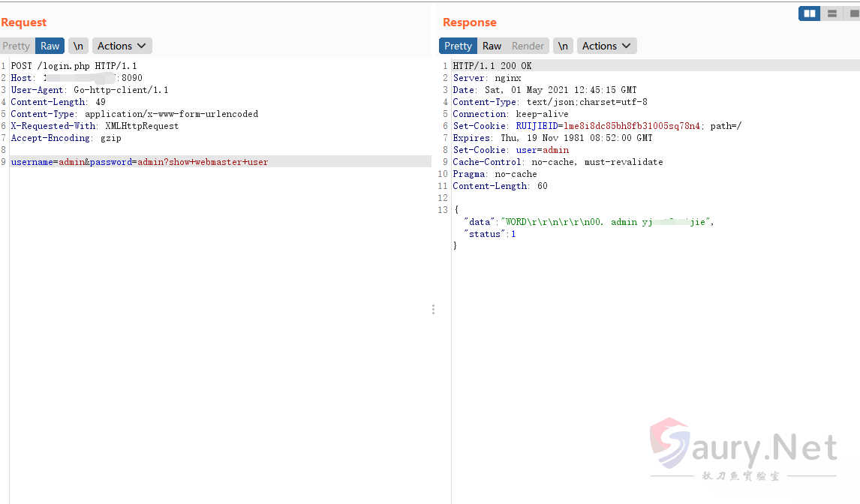Toggle the \n non-printable chars in Request
Image resolution: width=860 pixels, height=504 pixels.
coord(78,46)
